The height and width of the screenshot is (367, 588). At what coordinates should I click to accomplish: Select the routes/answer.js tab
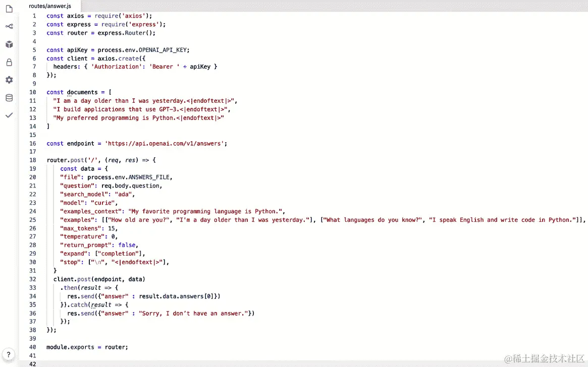pyautogui.click(x=49, y=6)
